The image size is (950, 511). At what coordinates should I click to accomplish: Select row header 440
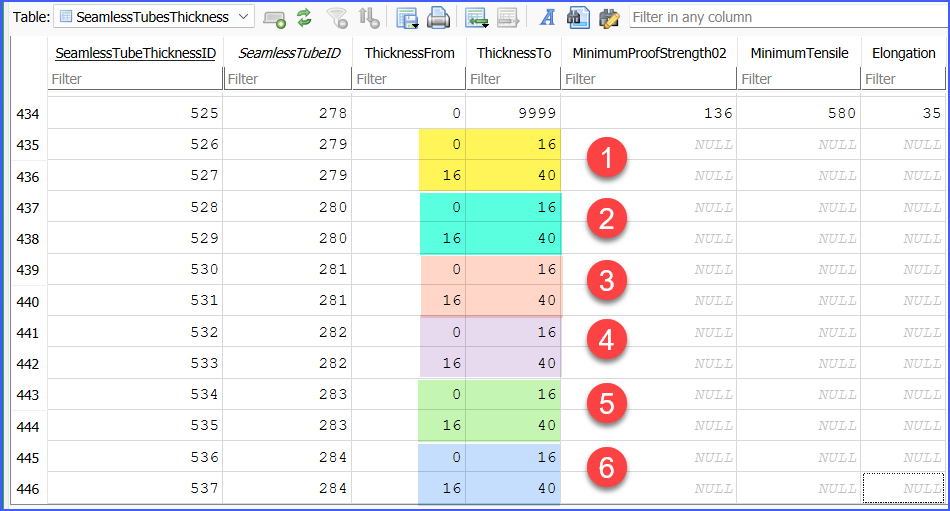[x=28, y=301]
